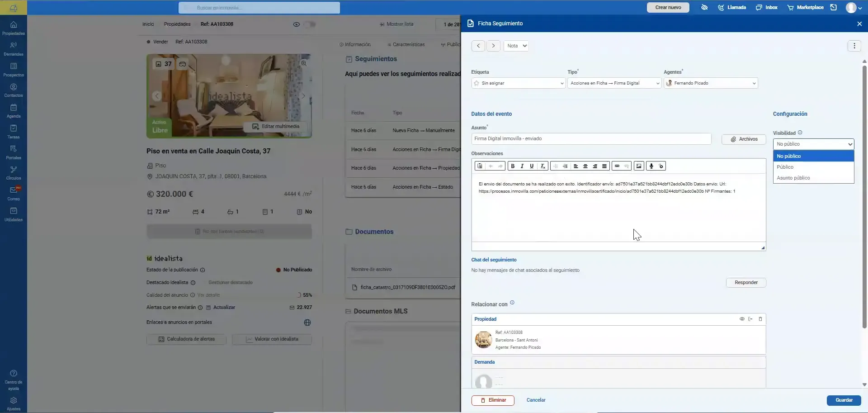Open Tipo dropdown Acciones en Ficha
Screen dimensions: 868x413
[614, 83]
